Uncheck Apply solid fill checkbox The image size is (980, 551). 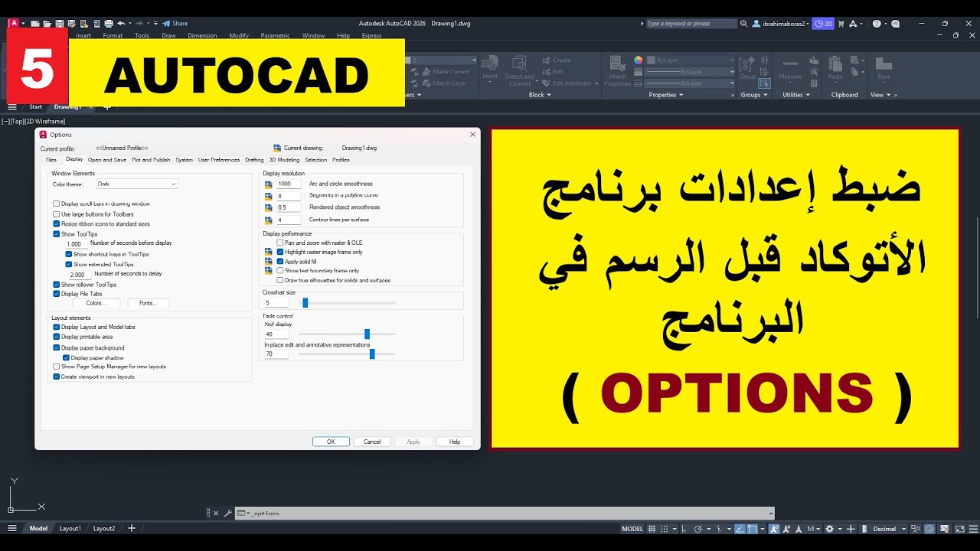(x=280, y=262)
